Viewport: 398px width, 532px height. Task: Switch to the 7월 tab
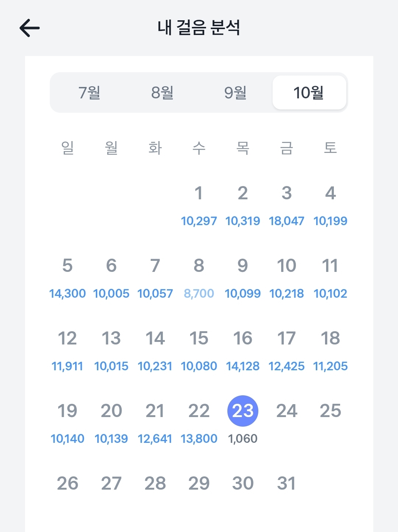click(x=89, y=92)
